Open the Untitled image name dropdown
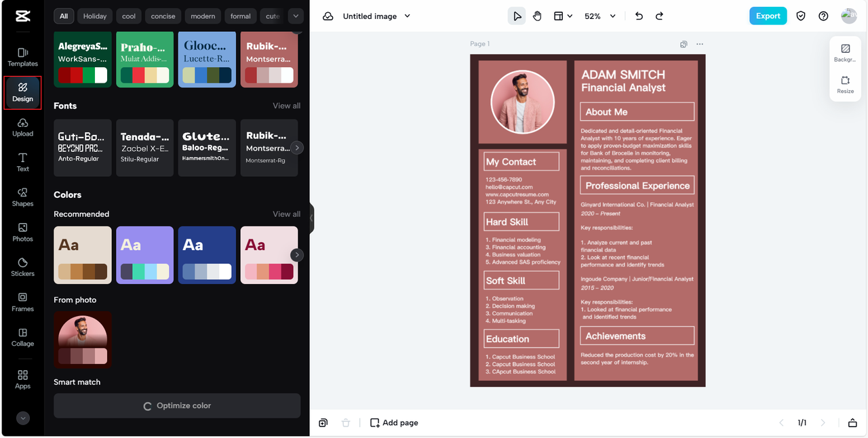Image resolution: width=868 pixels, height=438 pixels. [376, 16]
